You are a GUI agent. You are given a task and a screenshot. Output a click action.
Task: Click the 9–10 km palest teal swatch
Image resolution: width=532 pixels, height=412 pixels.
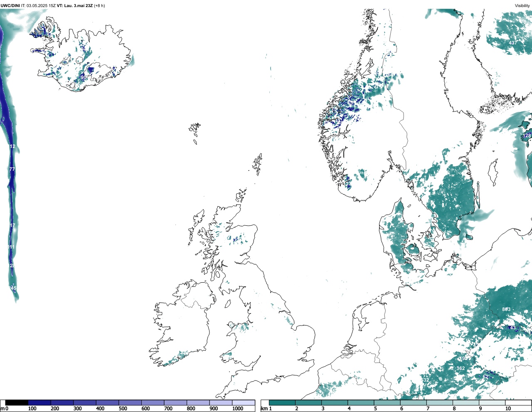pyautogui.click(x=492, y=402)
